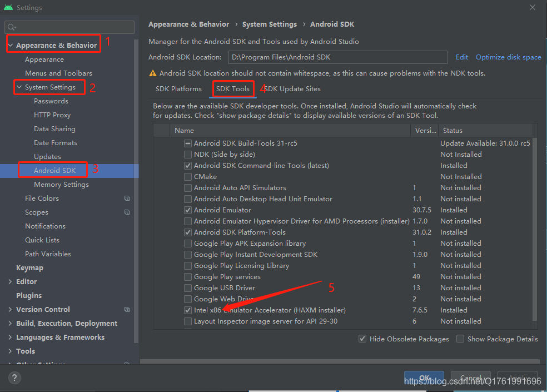
Task: Click version '30.7.5' of Android Emulator
Action: [422, 210]
